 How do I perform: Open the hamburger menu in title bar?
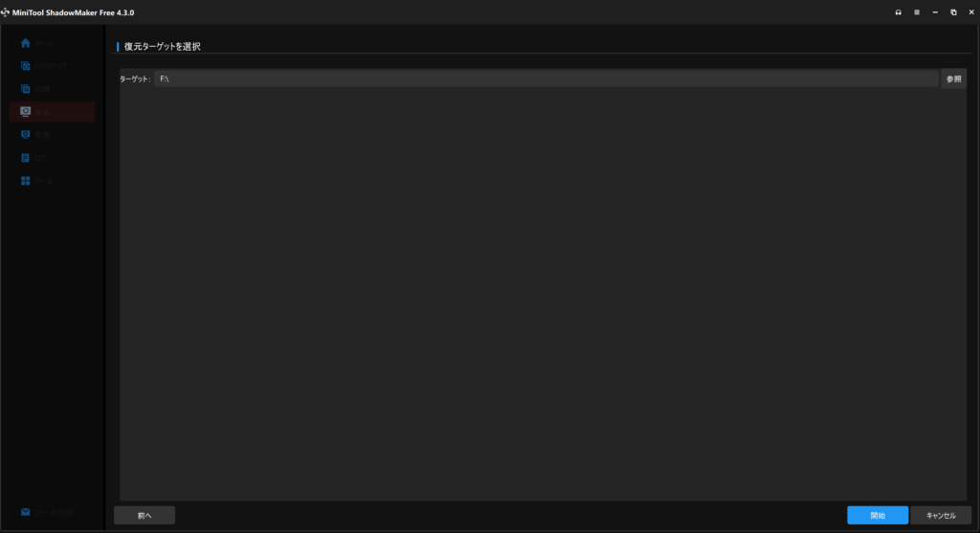917,12
